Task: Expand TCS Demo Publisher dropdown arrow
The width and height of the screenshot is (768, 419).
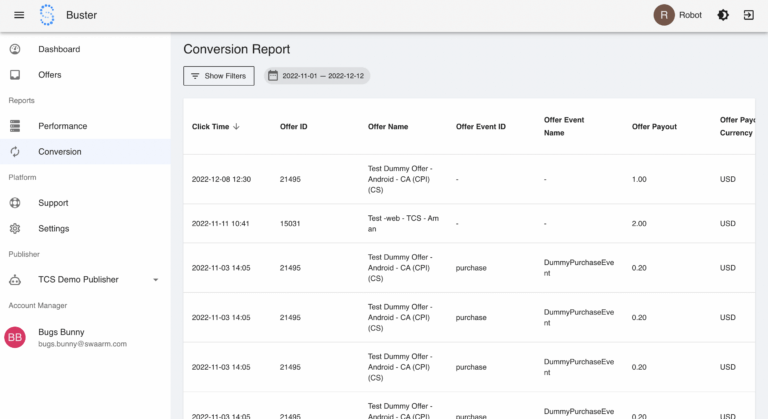Action: pos(156,280)
